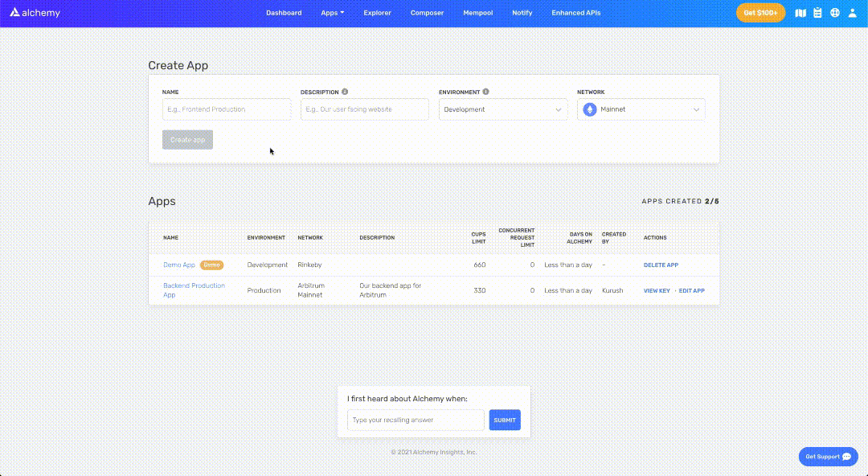This screenshot has width=868, height=476.
Task: Open the documentation map icon in the header
Action: tap(800, 12)
